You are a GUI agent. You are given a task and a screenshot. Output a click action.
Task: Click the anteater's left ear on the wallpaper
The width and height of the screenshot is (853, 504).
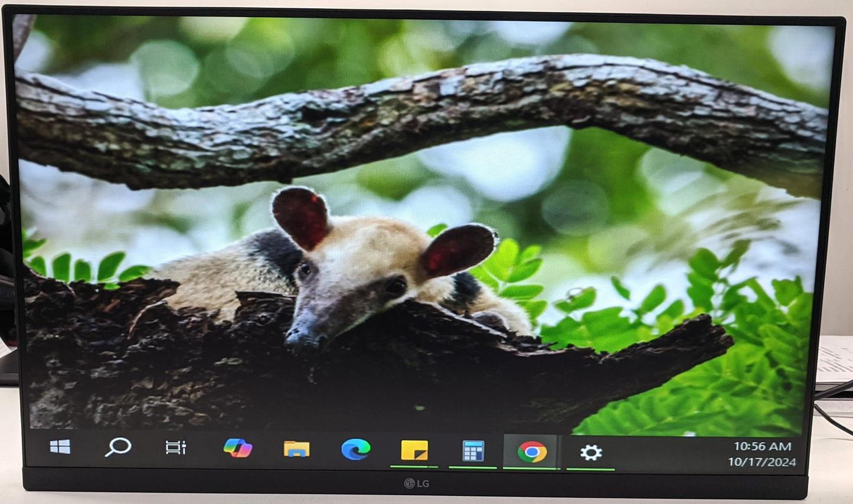pyautogui.click(x=301, y=215)
